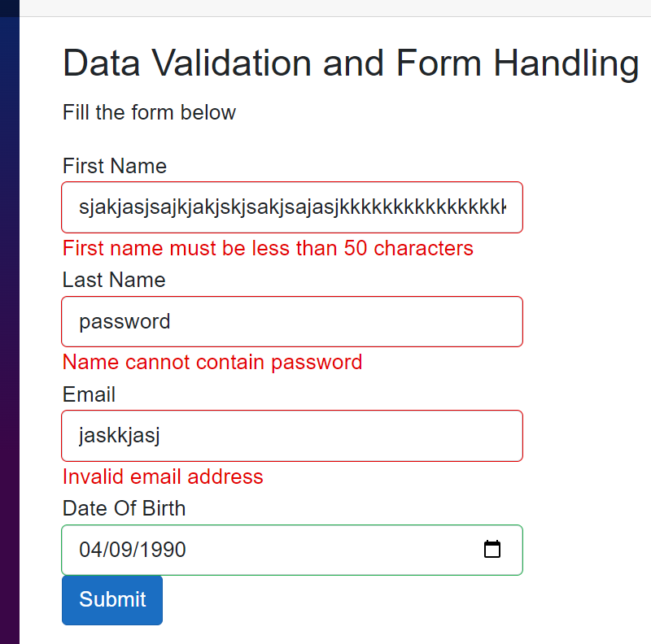Click the Email label
The height and width of the screenshot is (644, 651).
pyautogui.click(x=89, y=394)
